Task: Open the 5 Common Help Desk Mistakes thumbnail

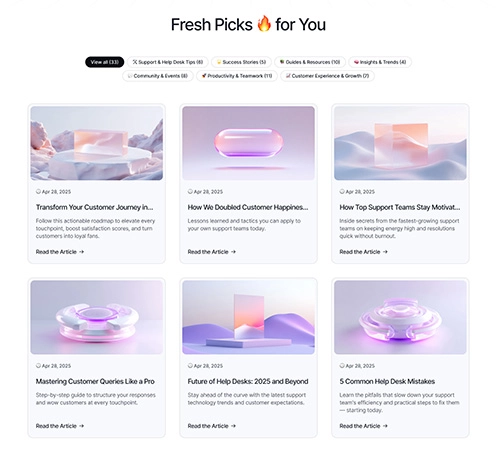Action: pos(400,317)
